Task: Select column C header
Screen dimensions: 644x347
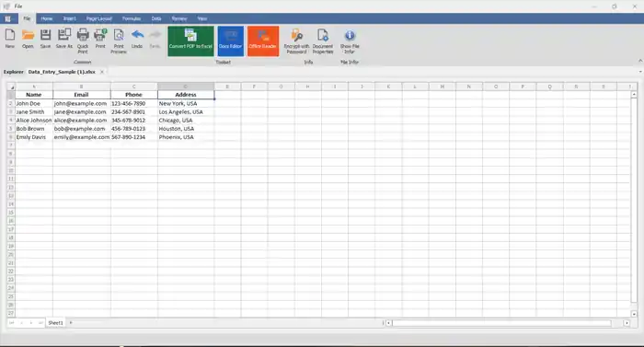Action: pos(134,87)
